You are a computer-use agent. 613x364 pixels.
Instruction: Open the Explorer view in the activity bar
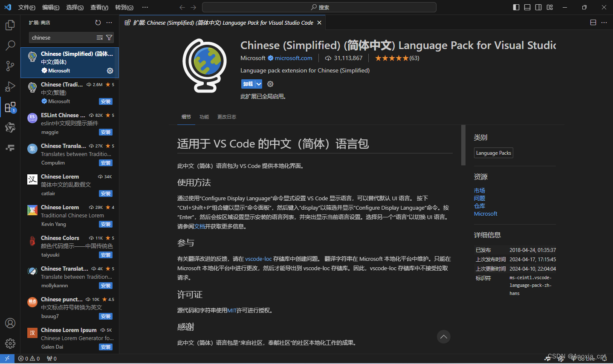(10, 25)
